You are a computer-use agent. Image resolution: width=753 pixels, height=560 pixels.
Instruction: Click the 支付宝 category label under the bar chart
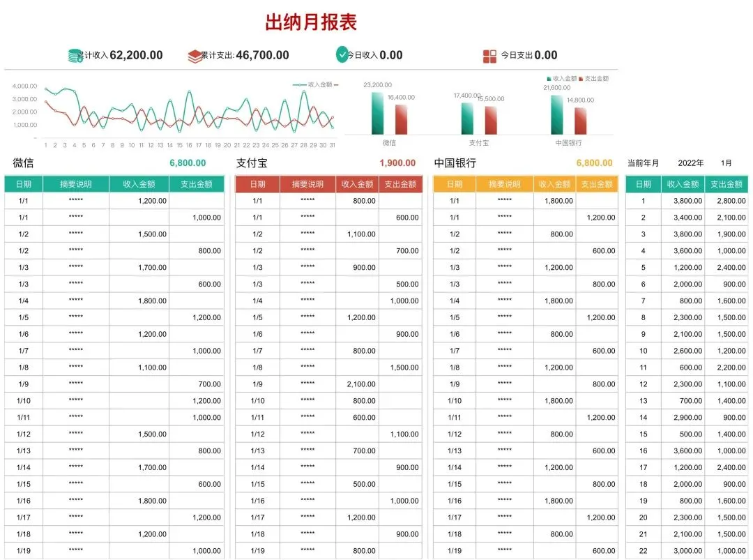[x=479, y=143]
